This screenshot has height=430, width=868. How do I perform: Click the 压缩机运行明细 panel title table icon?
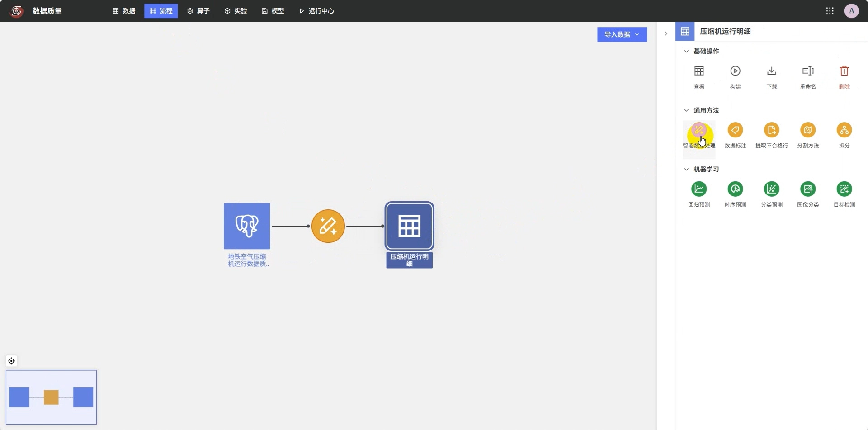685,31
